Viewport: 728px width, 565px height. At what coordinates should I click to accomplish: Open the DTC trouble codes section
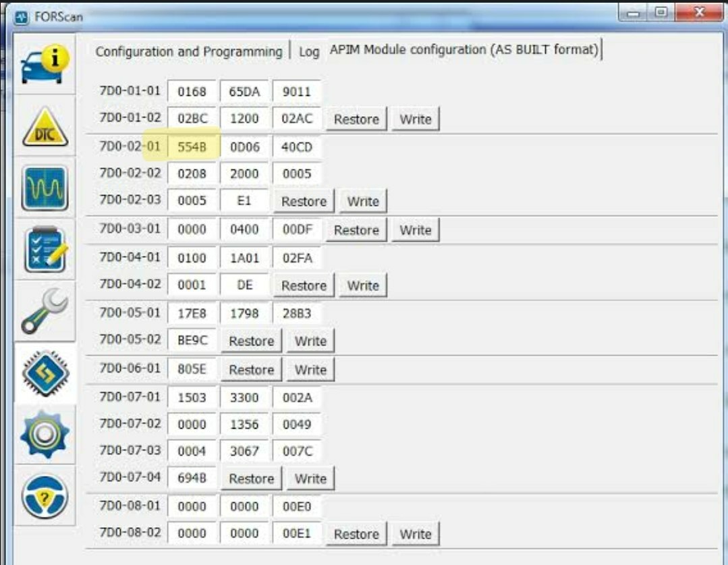[x=45, y=126]
